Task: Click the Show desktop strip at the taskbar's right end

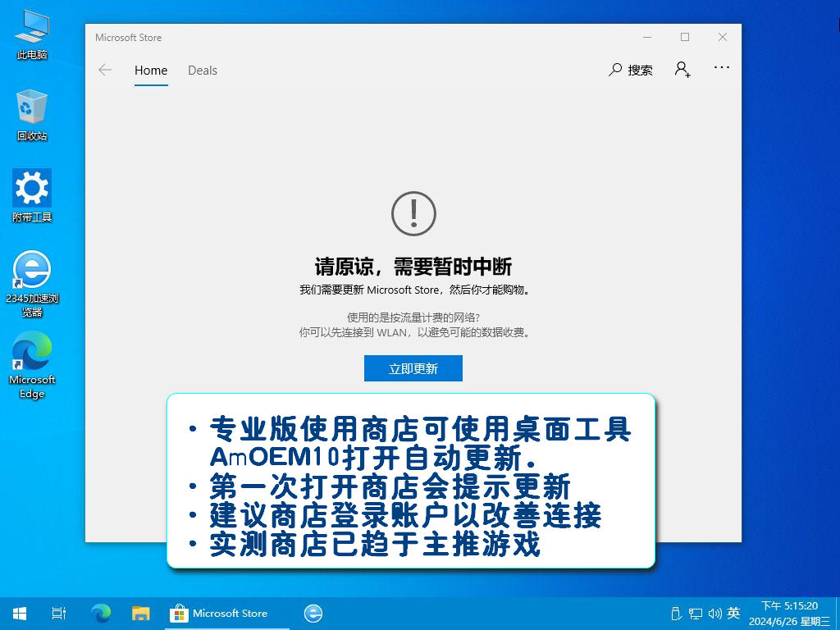Action: point(838,614)
